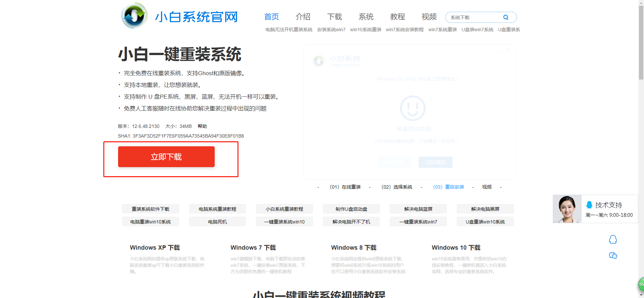Image resolution: width=644 pixels, height=298 pixels.
Task: Click the 解决电脑蓝屏 tag button
Action: (x=418, y=209)
